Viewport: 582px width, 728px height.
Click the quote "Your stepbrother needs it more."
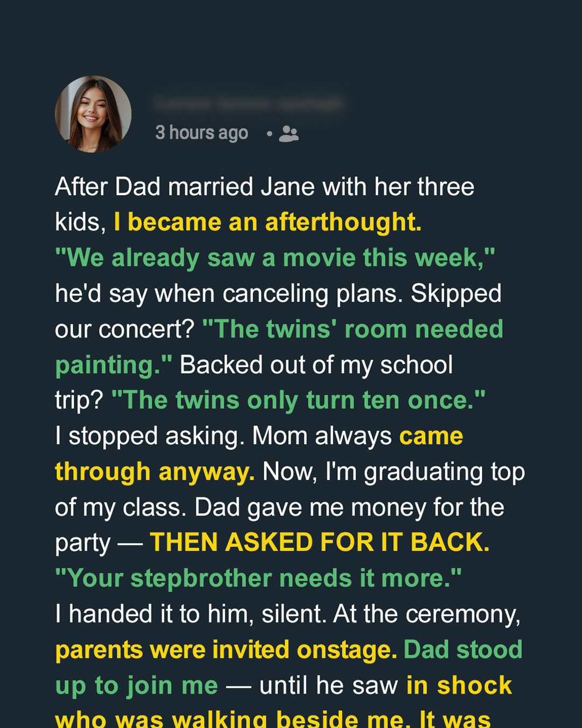pos(258,578)
